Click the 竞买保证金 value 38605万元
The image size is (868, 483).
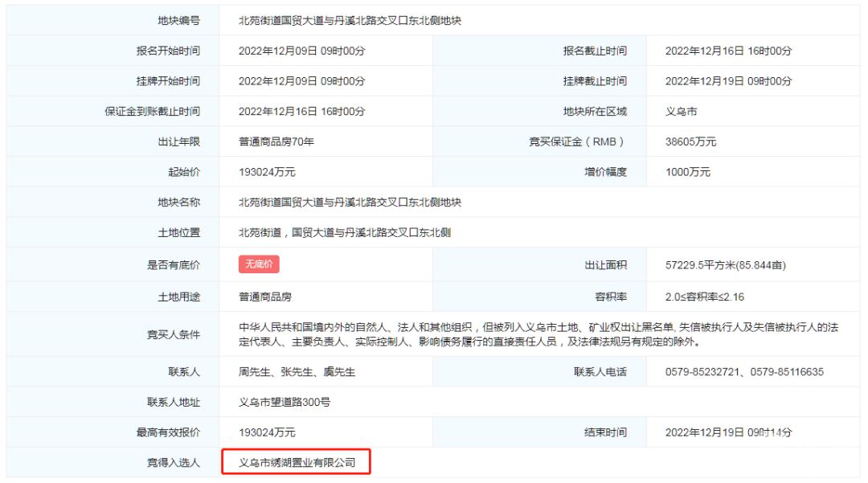690,141
